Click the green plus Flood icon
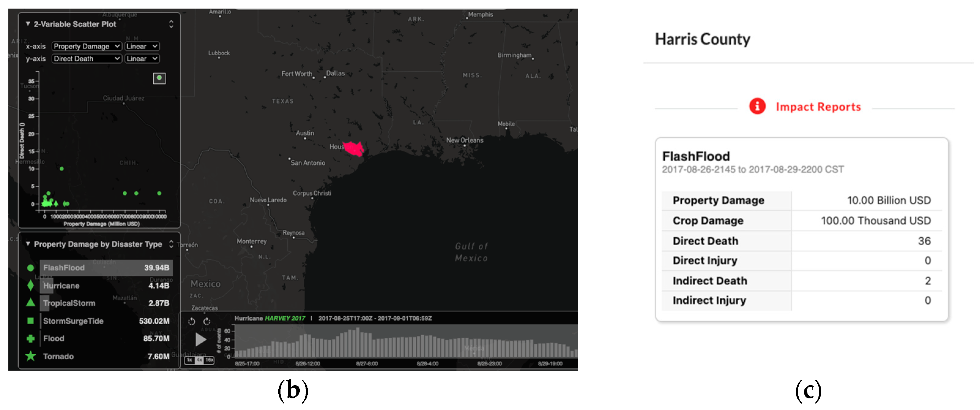 pos(31,338)
